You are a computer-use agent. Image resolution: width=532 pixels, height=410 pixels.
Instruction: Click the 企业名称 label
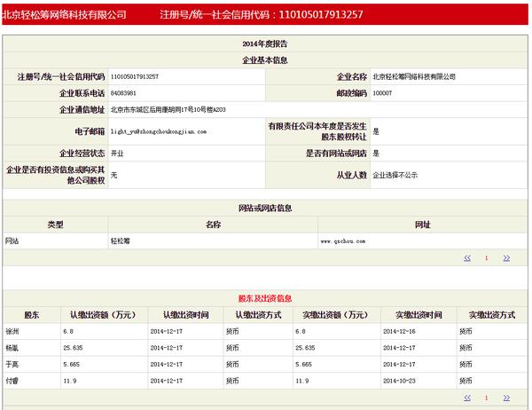point(352,77)
